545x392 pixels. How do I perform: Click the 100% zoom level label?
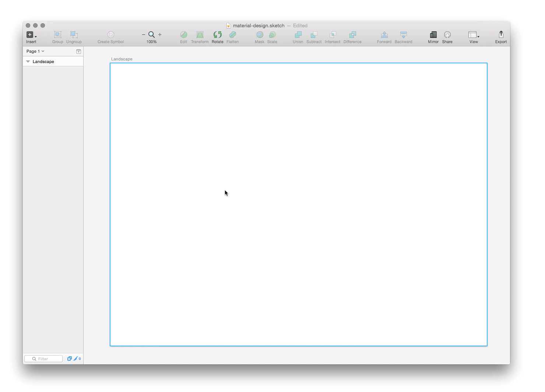click(x=152, y=42)
